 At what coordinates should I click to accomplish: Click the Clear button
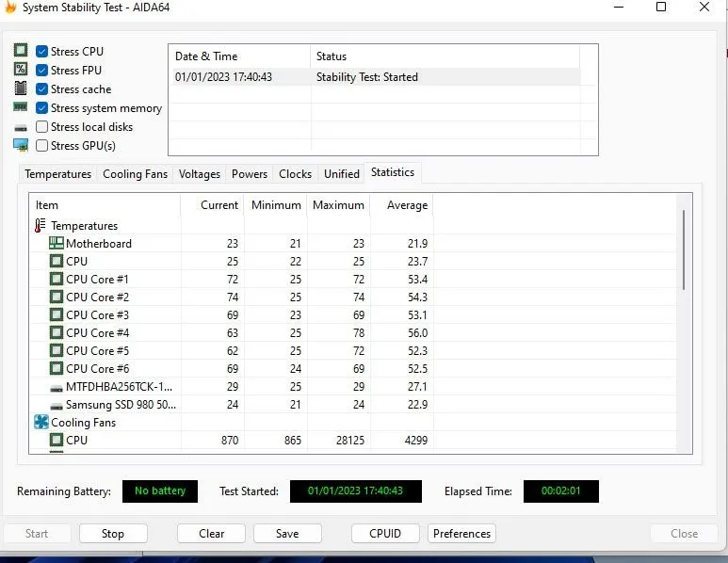click(211, 533)
